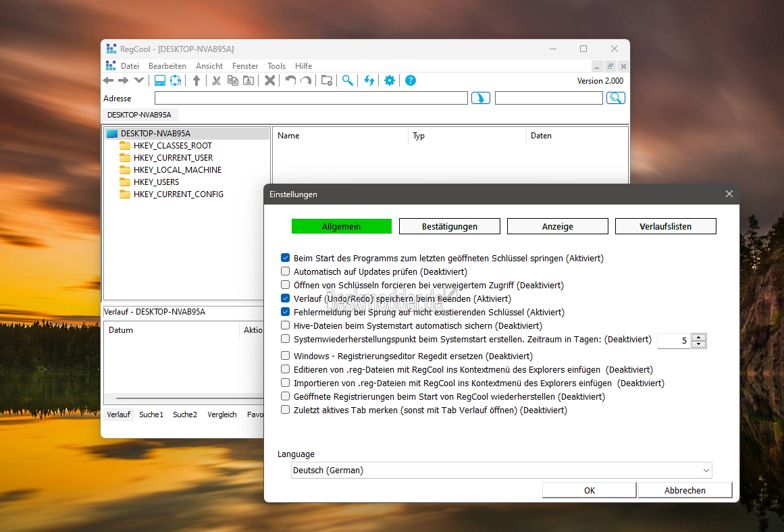Screen dimensions: 784x532
Task: Open settings via the blue gear icon
Action: (x=390, y=80)
